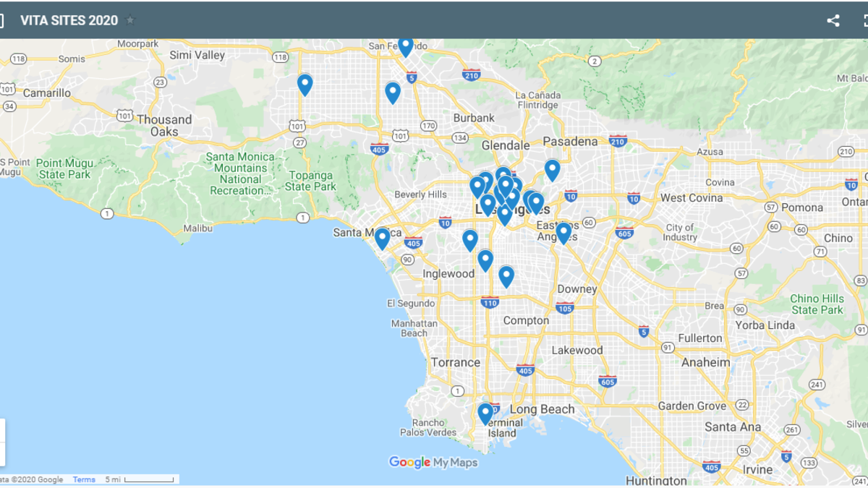Viewport: 868px width, 488px height.
Task: Select the westernmost pin in the valley
Action: (x=305, y=84)
